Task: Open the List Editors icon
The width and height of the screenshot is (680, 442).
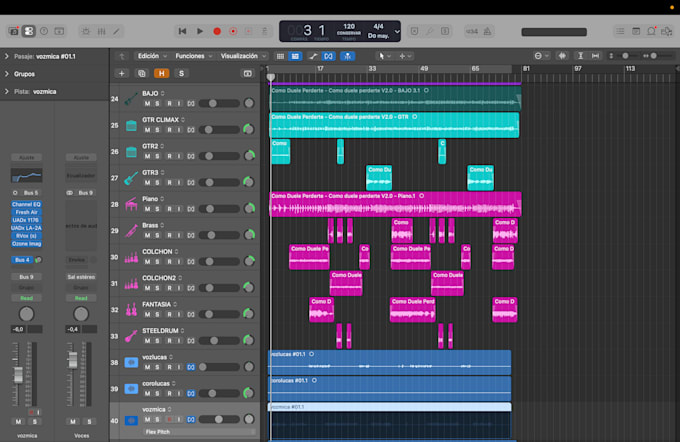Action: pyautogui.click(x=620, y=31)
